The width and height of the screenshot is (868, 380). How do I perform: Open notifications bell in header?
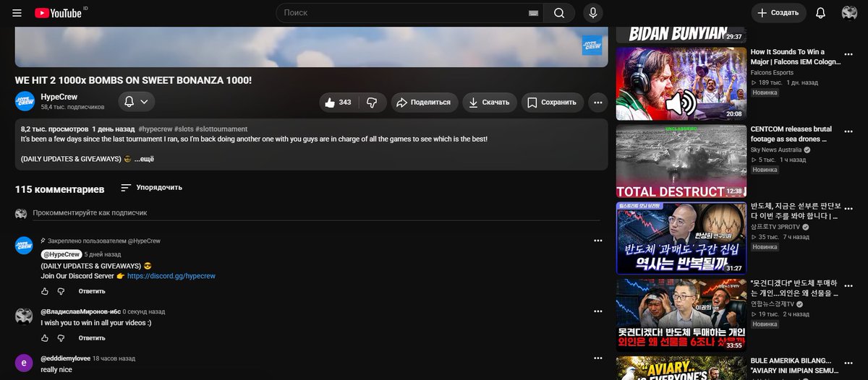[x=820, y=13]
